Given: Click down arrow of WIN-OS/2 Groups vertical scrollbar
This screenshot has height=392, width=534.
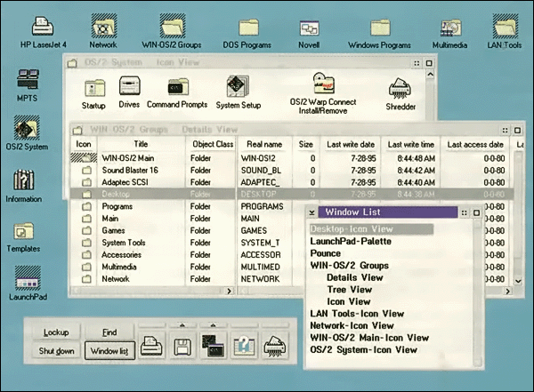Looking at the screenshot, I should coord(518,281).
